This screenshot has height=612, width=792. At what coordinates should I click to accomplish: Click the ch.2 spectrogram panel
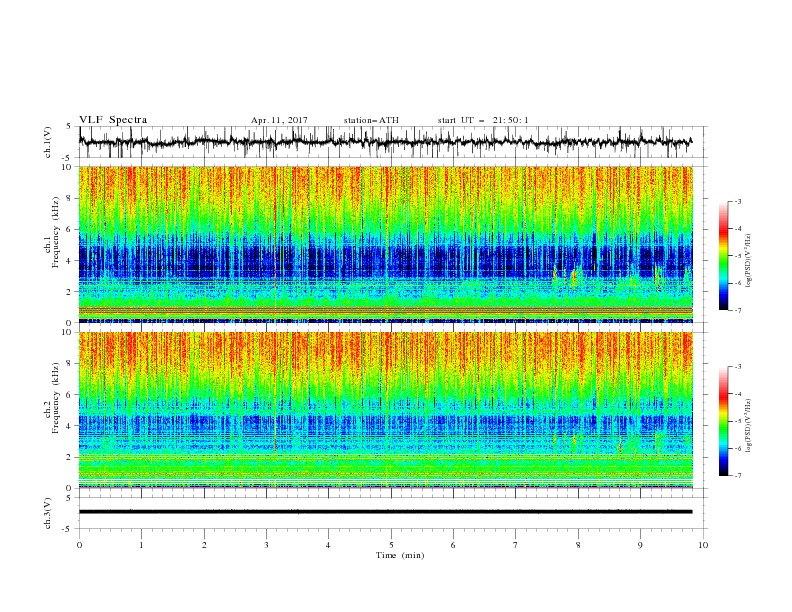pyautogui.click(x=385, y=410)
